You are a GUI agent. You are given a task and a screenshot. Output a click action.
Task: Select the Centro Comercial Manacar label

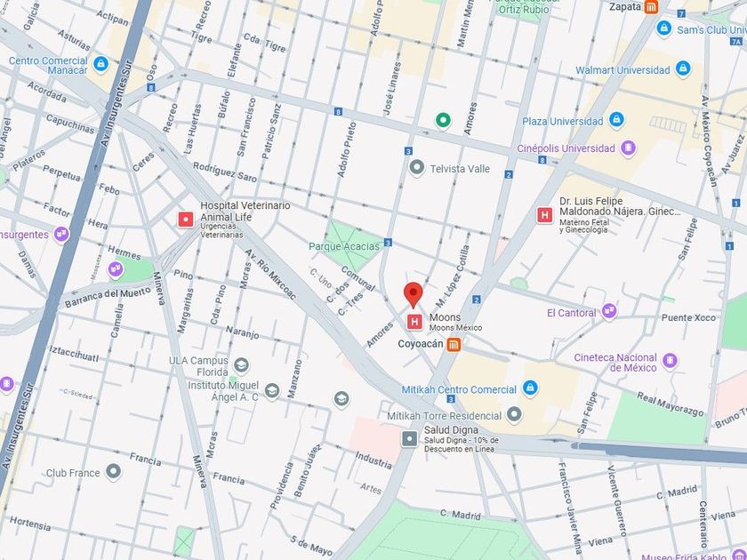(x=48, y=66)
